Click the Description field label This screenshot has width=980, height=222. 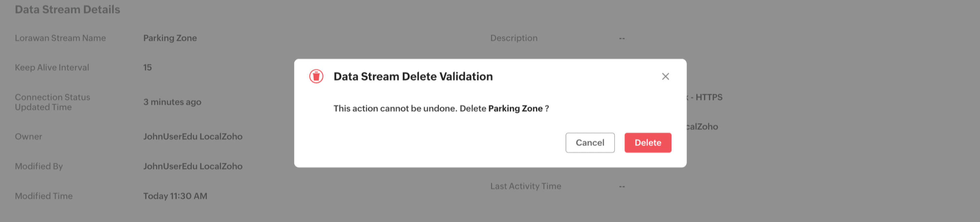514,38
